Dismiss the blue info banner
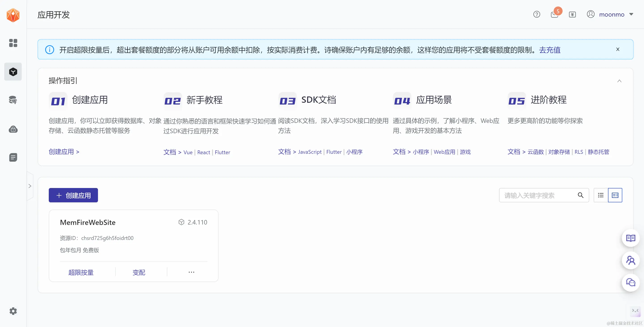This screenshot has height=327, width=644. (618, 49)
